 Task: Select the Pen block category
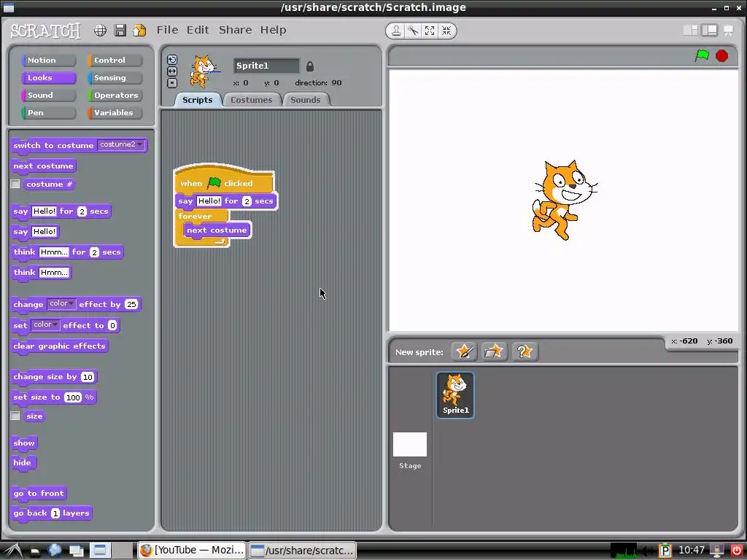(x=49, y=113)
